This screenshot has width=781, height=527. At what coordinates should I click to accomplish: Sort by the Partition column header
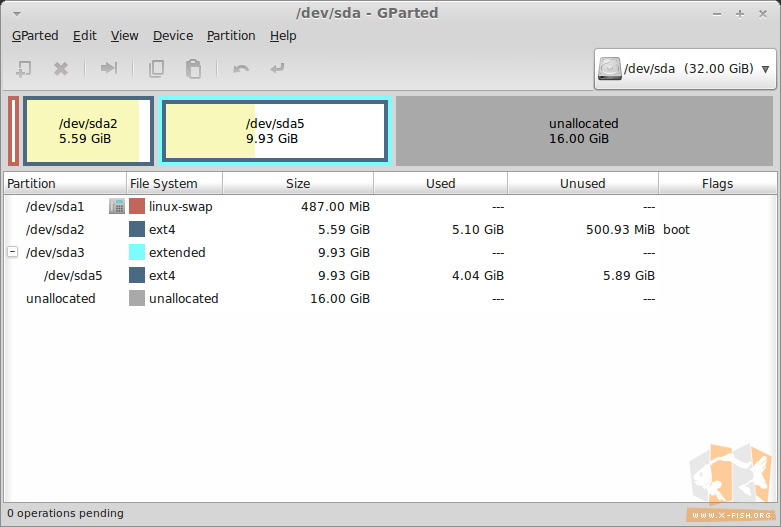point(65,183)
